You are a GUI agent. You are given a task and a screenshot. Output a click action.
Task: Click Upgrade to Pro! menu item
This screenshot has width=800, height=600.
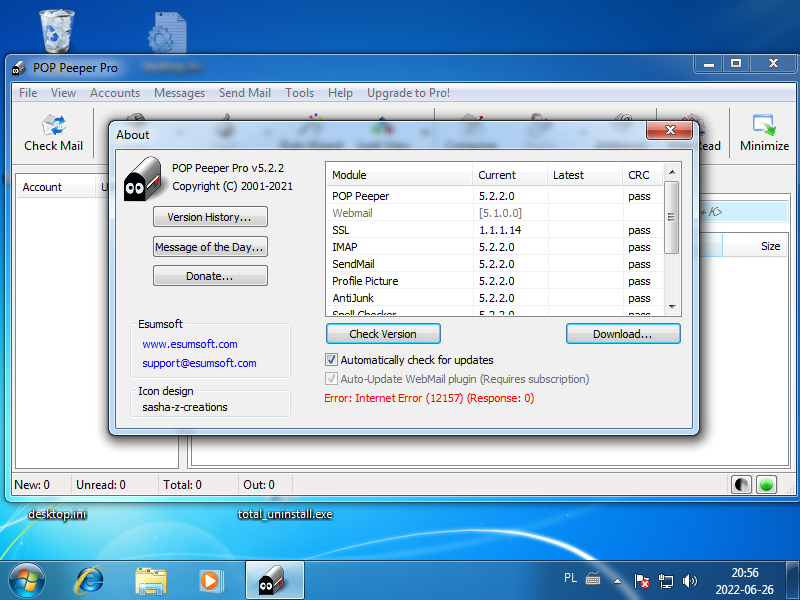coord(408,93)
